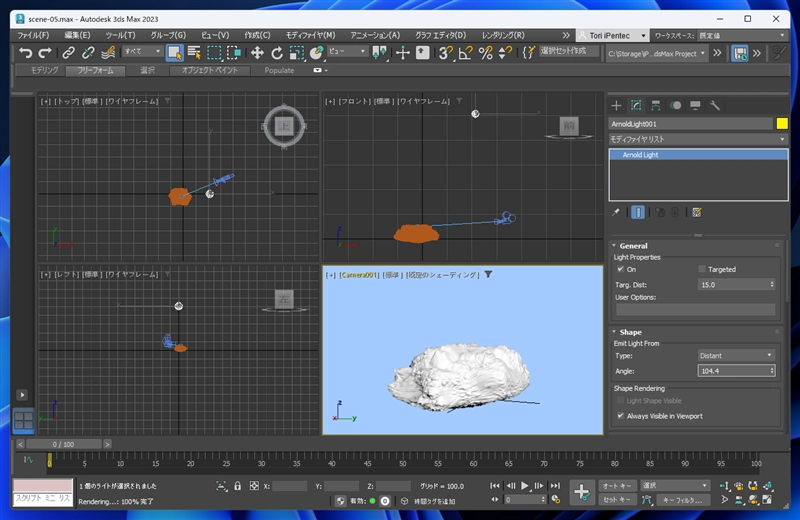Activate the Select and Scale tool
The height and width of the screenshot is (520, 800).
coord(296,53)
